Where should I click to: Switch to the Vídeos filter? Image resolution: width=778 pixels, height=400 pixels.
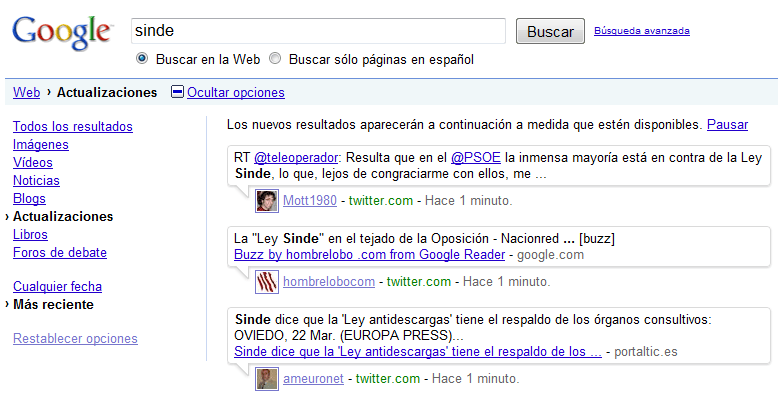(x=33, y=162)
